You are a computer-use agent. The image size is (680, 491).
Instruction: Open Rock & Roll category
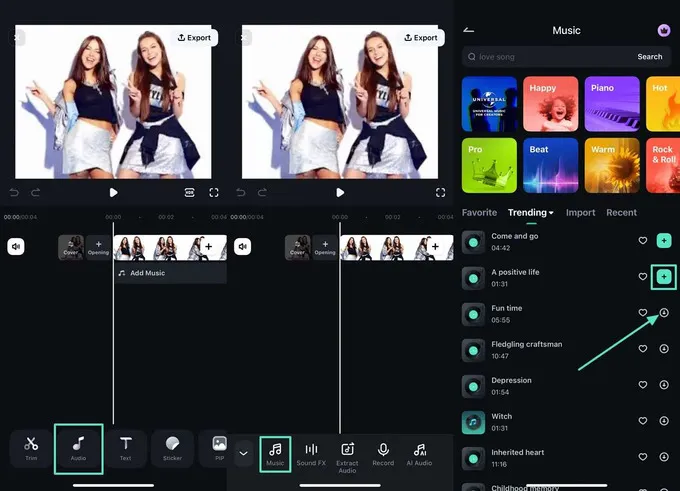click(663, 165)
